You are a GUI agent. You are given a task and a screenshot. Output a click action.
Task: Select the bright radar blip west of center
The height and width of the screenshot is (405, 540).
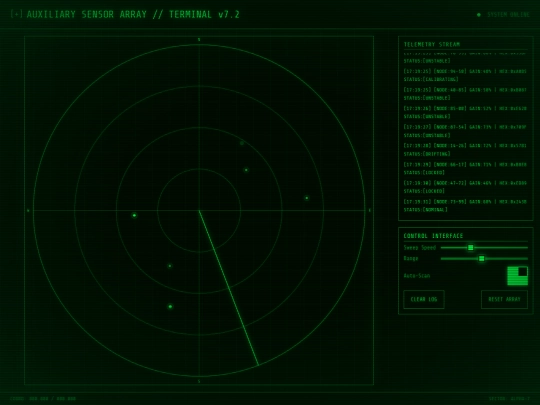coord(134,216)
